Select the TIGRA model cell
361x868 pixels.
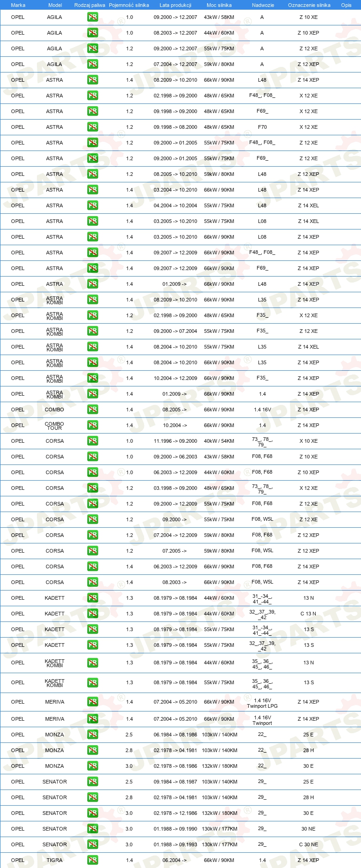(54, 860)
